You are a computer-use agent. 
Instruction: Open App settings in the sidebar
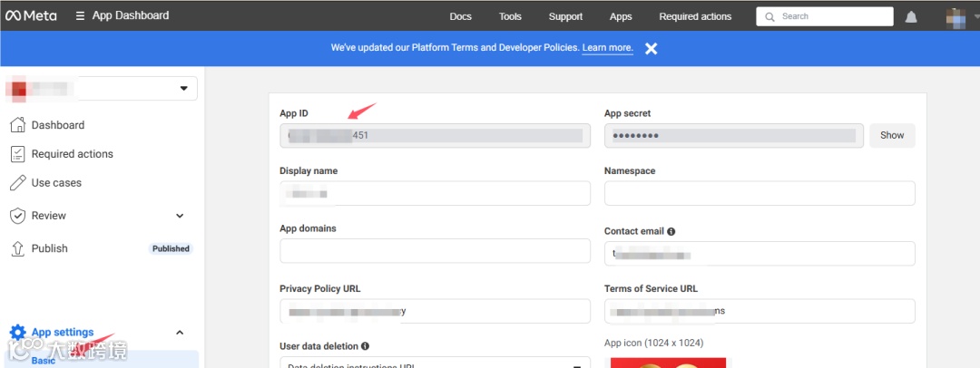click(63, 333)
